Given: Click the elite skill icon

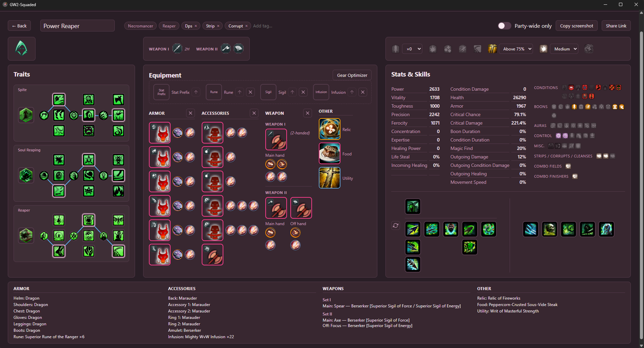Looking at the screenshot, I should [x=606, y=229].
